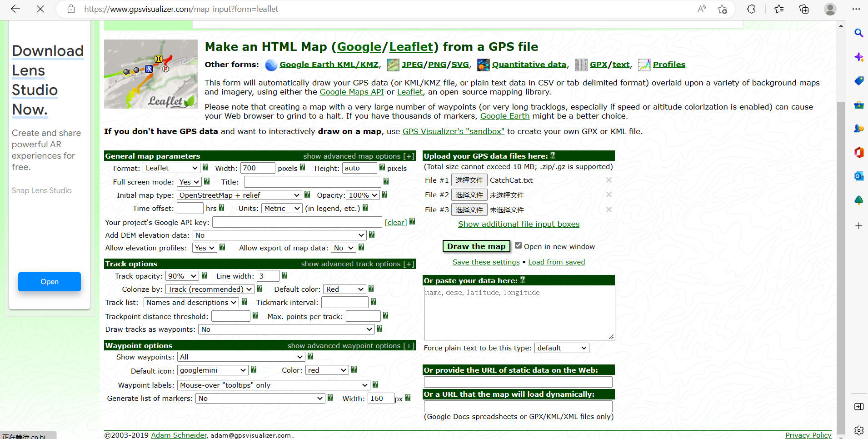The height and width of the screenshot is (439, 868).
Task: Open the Outlook icon in Edge sidebar
Action: [858, 176]
